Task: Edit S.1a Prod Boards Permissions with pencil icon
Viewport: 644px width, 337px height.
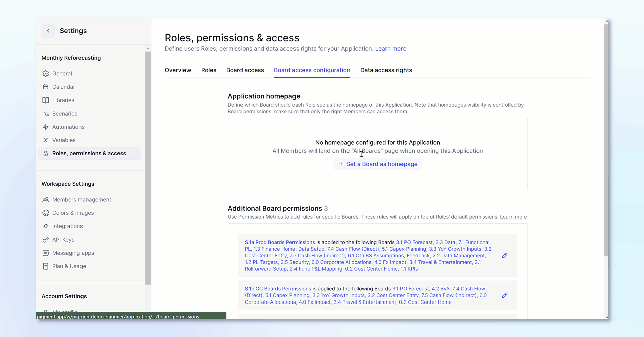Action: point(505,256)
